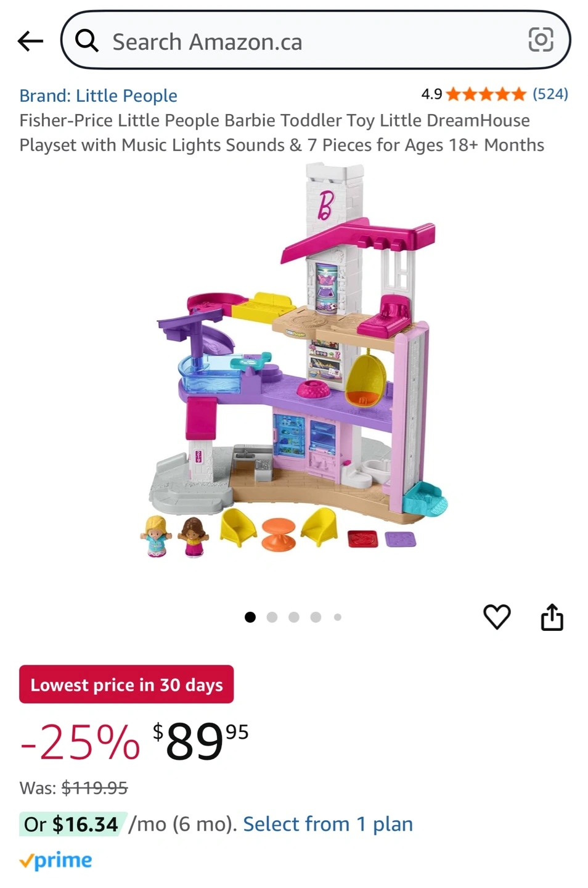Open the 524 reviews count

coord(550,94)
